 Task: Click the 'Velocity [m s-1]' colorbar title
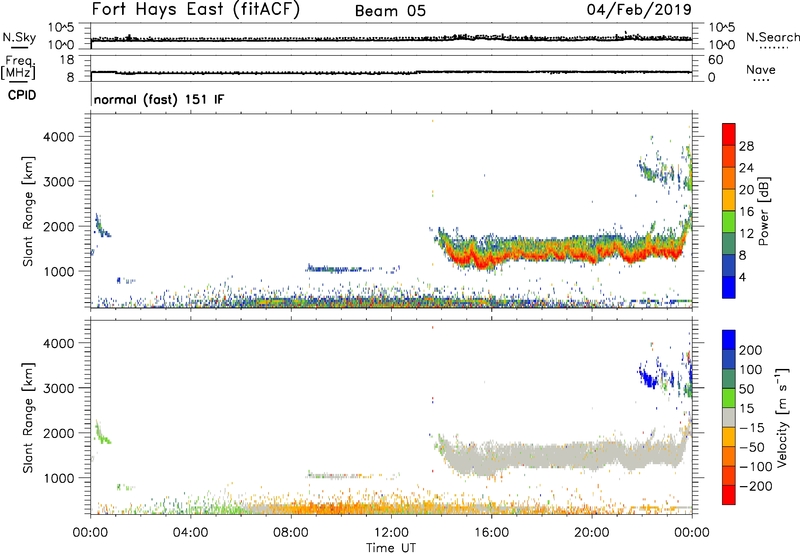point(782,417)
